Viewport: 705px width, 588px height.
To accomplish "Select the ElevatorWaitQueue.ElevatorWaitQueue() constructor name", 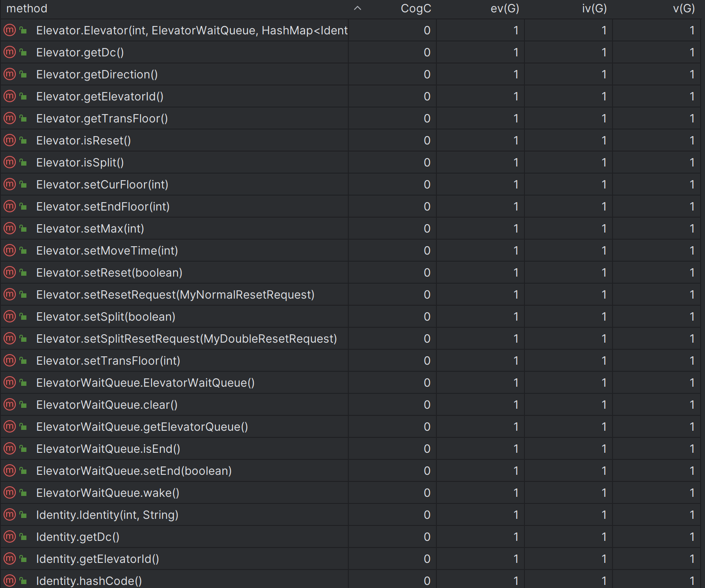I will click(145, 383).
